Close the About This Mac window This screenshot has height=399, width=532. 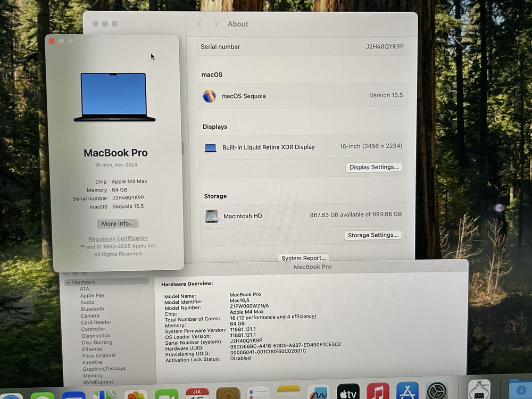(x=52, y=41)
